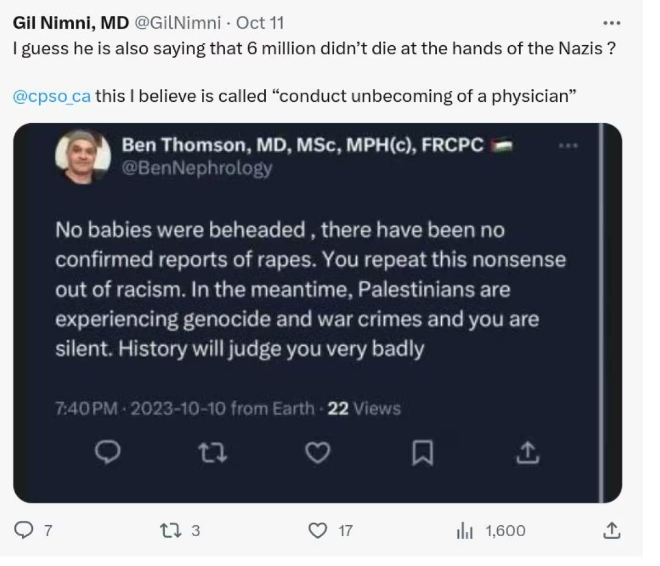
Task: Click the heart icon in embedded screenshot
Action: [x=317, y=453]
